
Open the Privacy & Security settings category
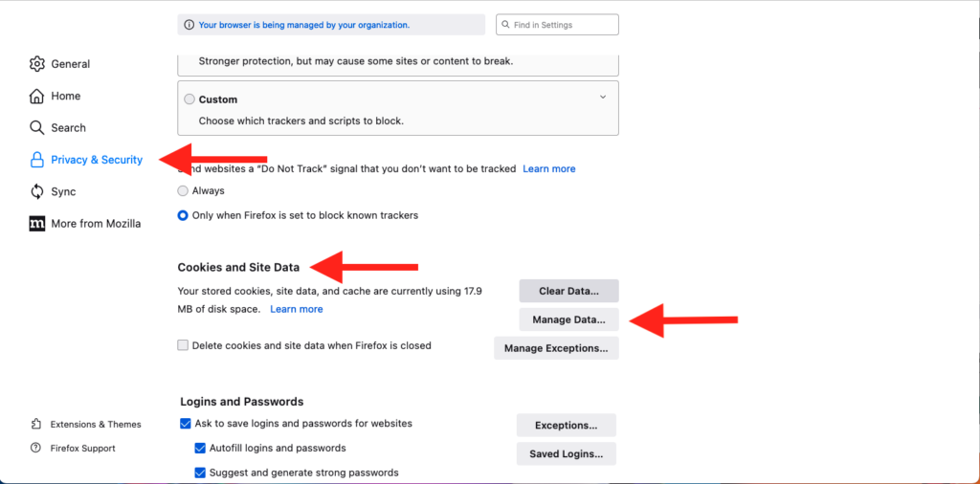pyautogui.click(x=97, y=160)
